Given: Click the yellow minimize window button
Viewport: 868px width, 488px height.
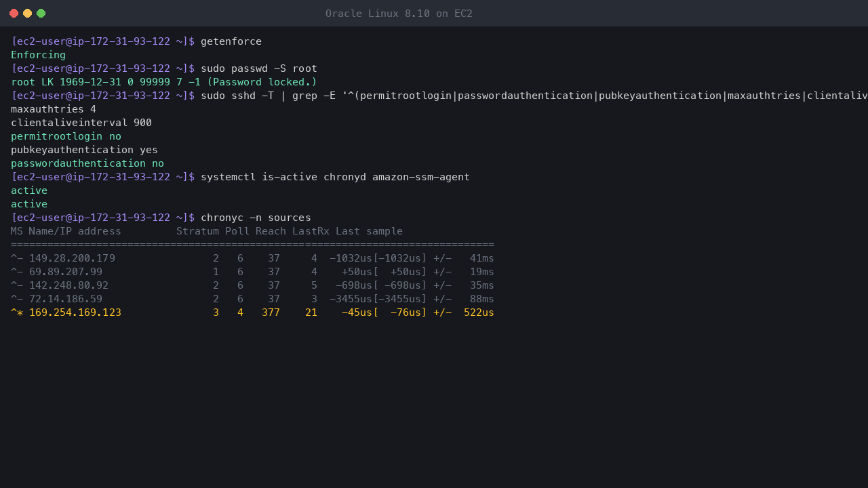Looking at the screenshot, I should coord(27,14).
